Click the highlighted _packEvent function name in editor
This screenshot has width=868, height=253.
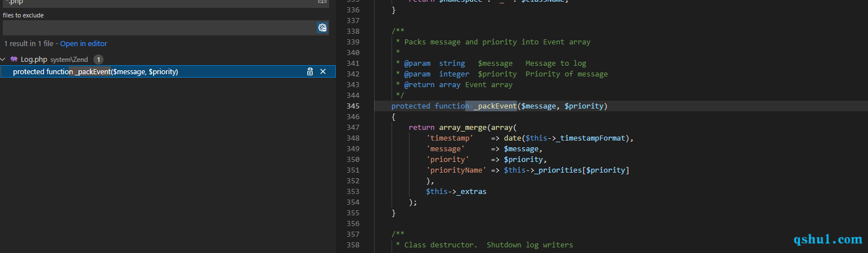click(495, 106)
